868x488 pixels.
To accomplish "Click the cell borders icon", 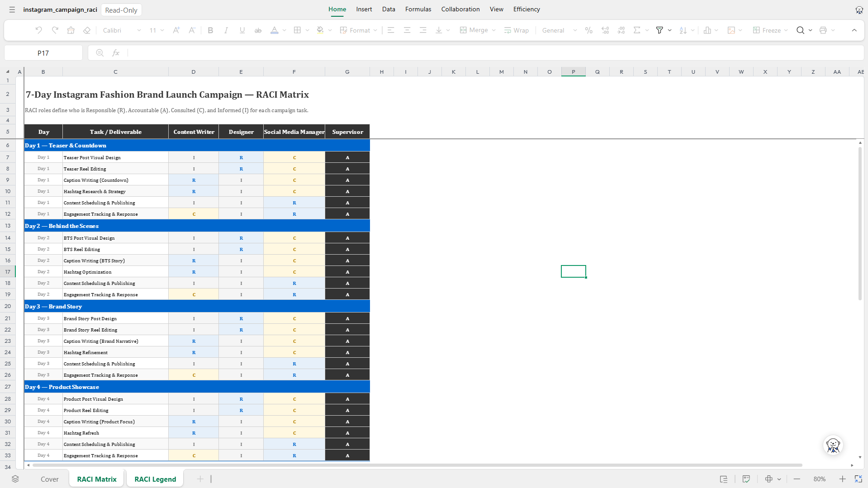I will coord(297,30).
